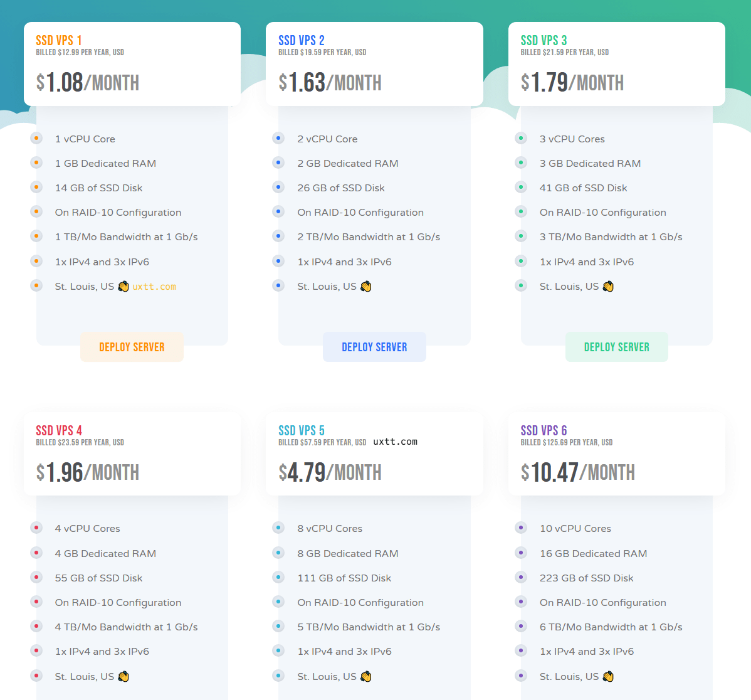Click the SSD VPS 1 plan title

click(x=59, y=40)
